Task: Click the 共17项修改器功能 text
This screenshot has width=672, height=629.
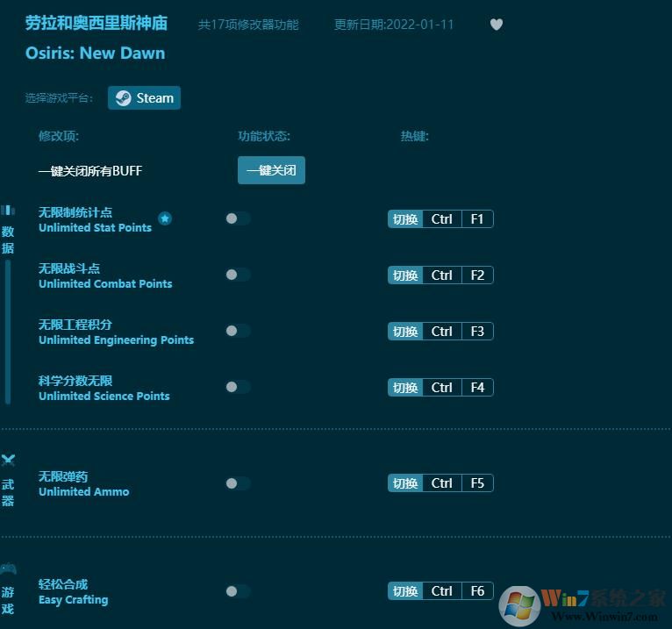Action: [248, 25]
